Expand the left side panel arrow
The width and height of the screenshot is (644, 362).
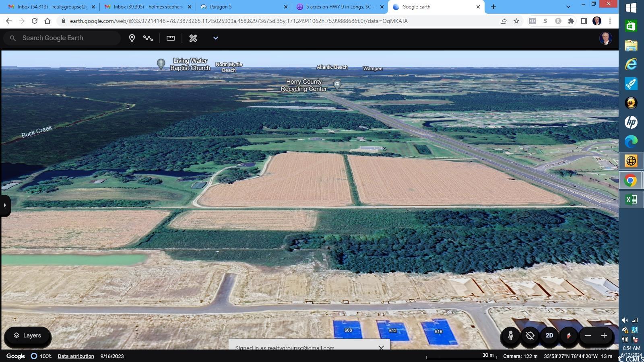click(x=5, y=205)
